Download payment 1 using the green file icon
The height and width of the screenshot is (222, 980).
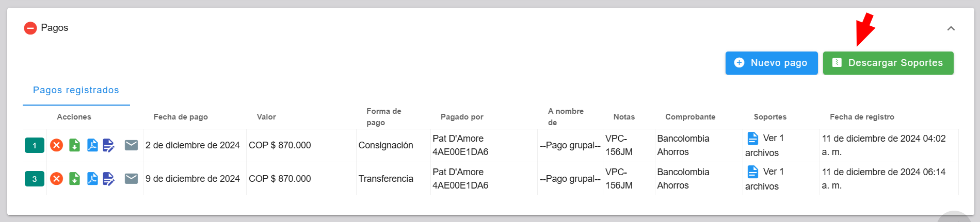(x=75, y=145)
